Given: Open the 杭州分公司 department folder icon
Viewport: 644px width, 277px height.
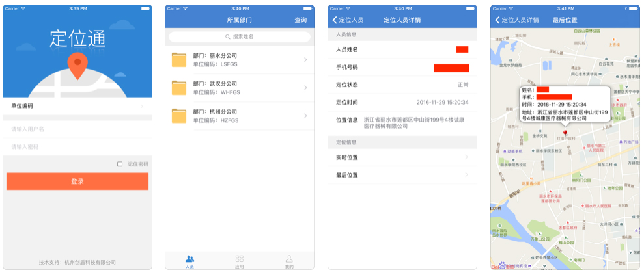Looking at the screenshot, I should click(179, 116).
